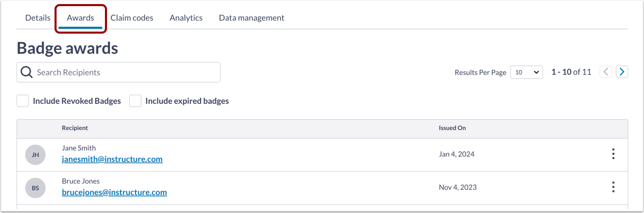Screen dimensions: 644x213
Task: Click the Issued On column header
Action: (x=452, y=128)
